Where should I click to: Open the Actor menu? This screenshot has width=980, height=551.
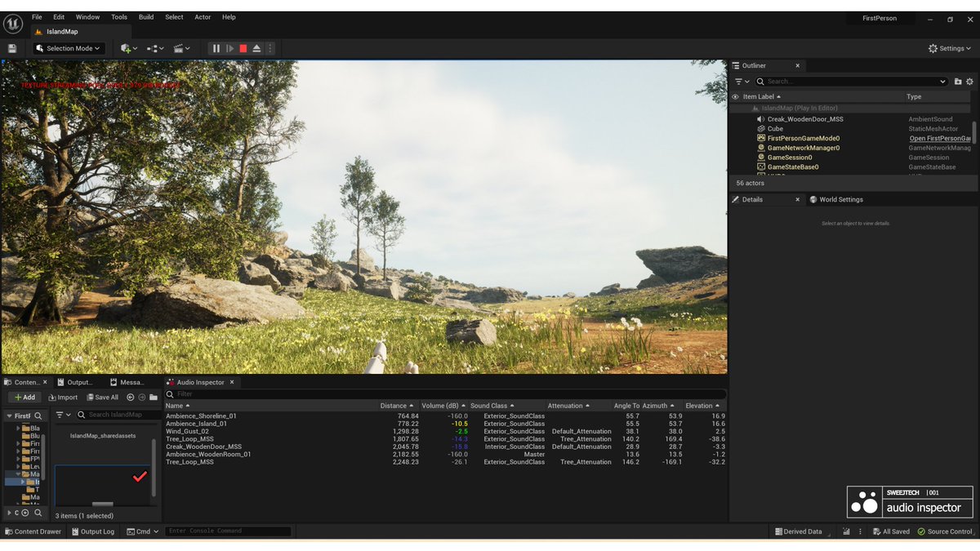tap(203, 17)
